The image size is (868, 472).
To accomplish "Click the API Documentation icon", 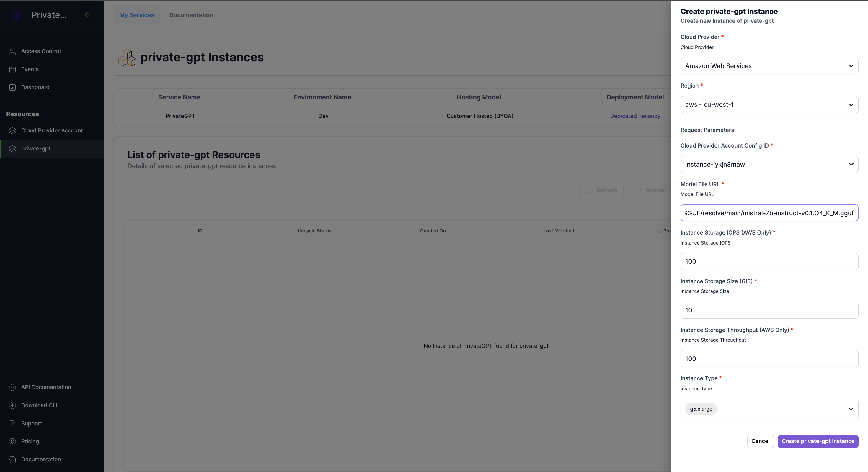I will pyautogui.click(x=12, y=387).
